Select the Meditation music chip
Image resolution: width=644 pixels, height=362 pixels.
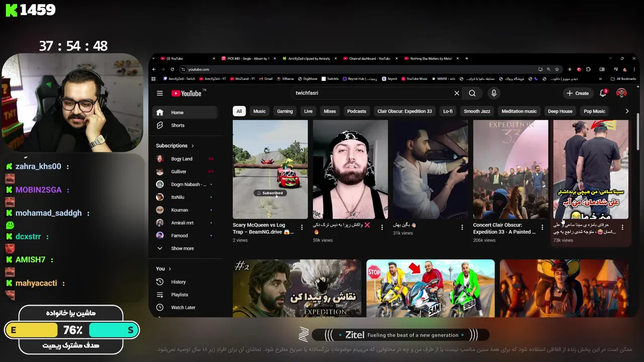tap(519, 111)
